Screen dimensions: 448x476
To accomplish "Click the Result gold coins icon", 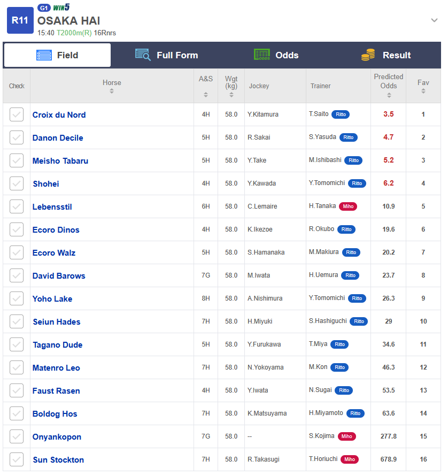I will pyautogui.click(x=368, y=55).
